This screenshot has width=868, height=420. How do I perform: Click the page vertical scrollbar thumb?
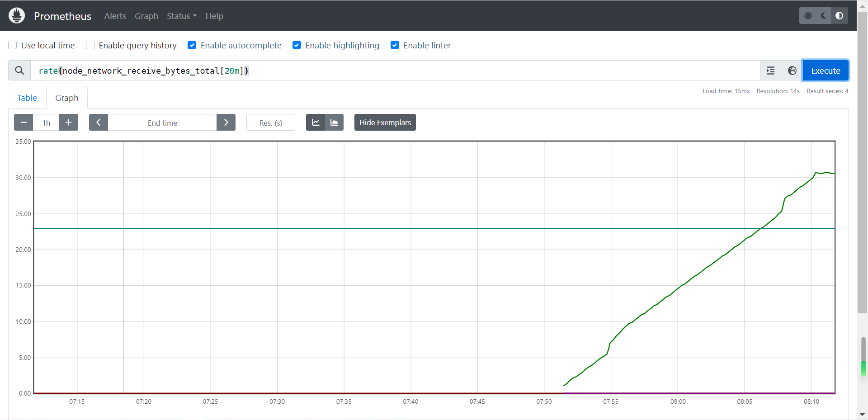[862, 163]
